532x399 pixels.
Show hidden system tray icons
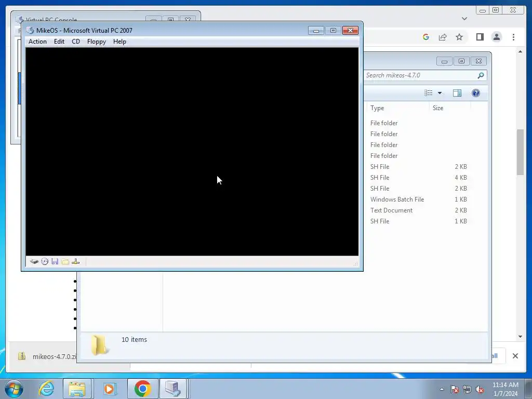442,389
